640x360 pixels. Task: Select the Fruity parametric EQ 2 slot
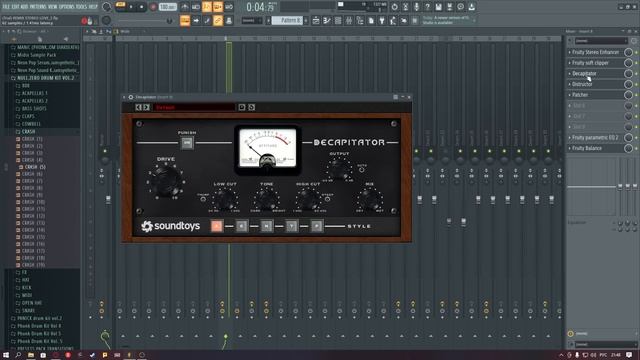(x=595, y=138)
